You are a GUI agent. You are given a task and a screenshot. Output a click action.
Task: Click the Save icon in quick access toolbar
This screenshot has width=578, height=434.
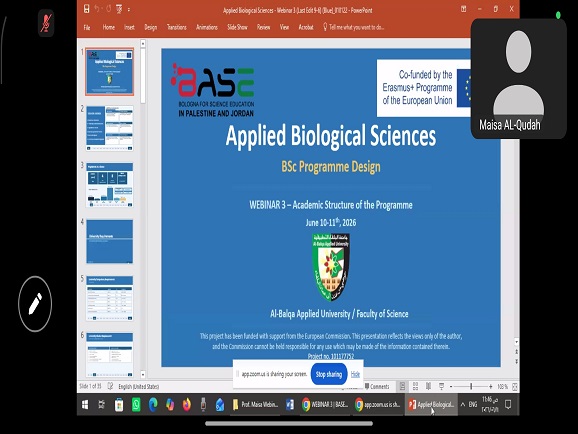[86, 9]
